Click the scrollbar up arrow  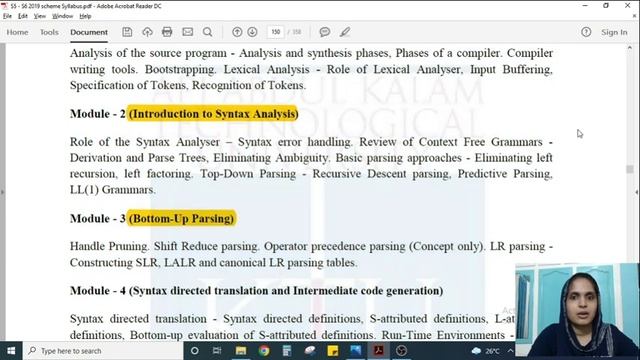click(630, 48)
